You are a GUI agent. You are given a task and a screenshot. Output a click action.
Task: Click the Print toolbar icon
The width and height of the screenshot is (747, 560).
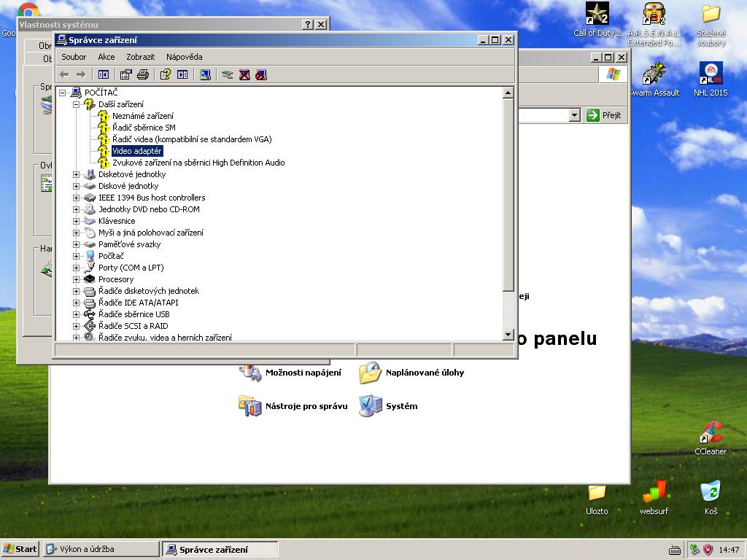(143, 74)
